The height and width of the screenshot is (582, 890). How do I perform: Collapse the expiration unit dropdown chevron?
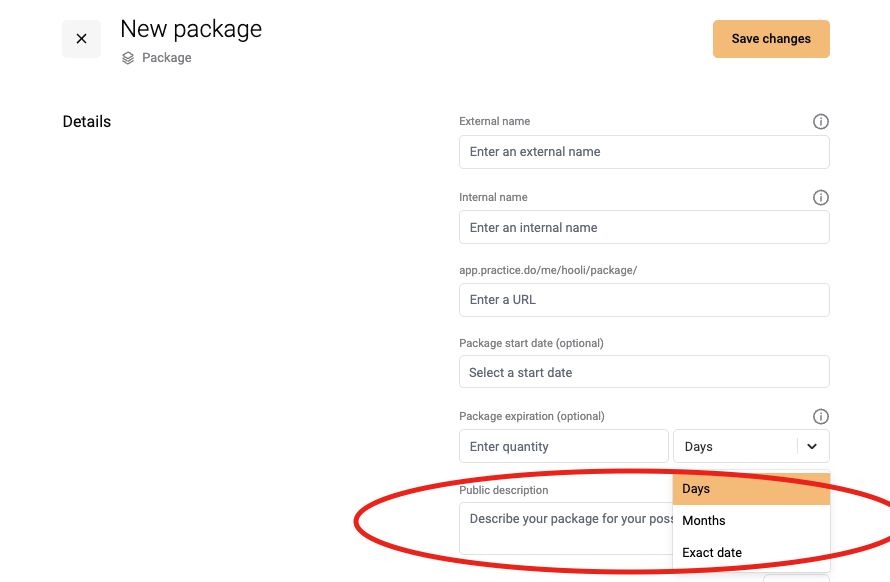click(812, 446)
